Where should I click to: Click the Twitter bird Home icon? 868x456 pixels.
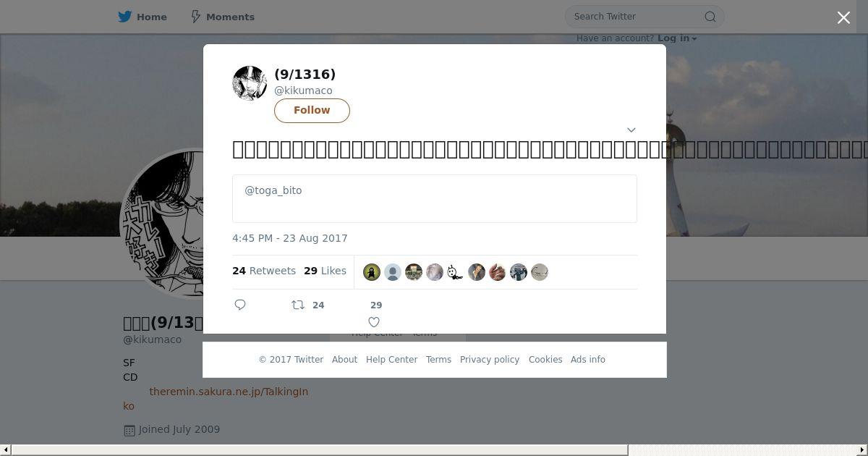click(x=125, y=17)
